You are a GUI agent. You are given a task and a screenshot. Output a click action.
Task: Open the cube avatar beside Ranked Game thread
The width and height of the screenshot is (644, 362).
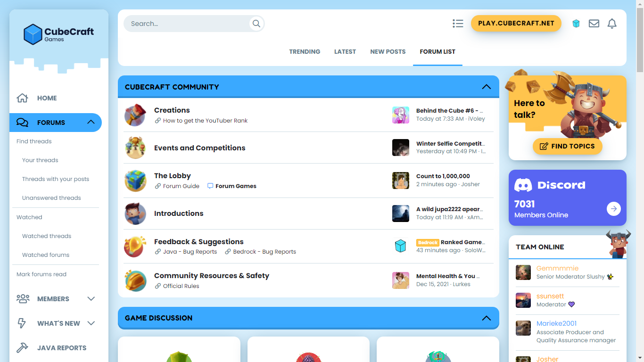pos(401,246)
